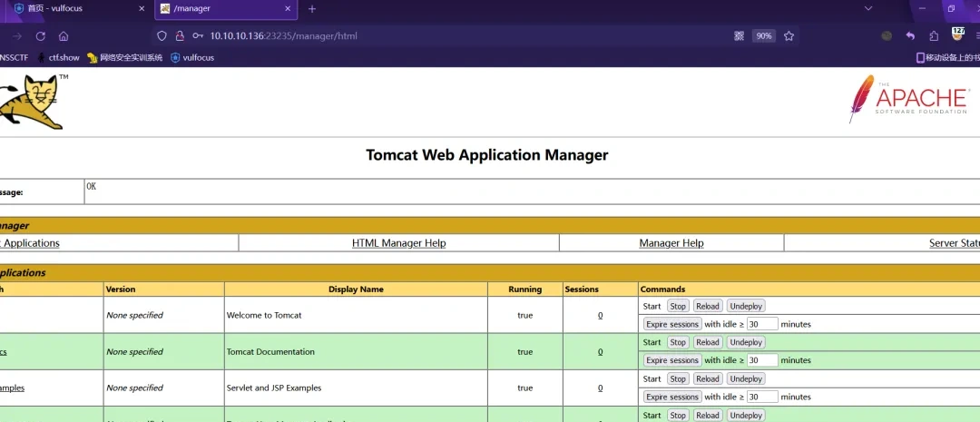Open Manager Help link

[x=671, y=243]
